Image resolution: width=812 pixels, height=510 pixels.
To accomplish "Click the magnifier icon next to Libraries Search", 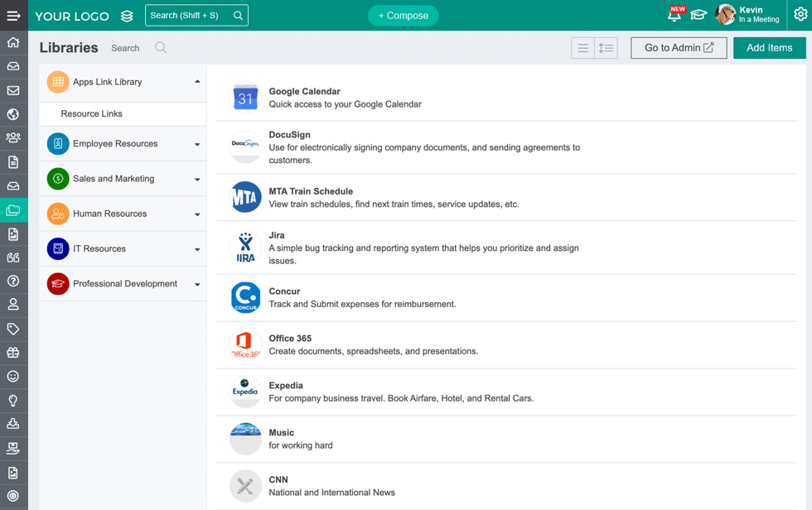I will coord(161,47).
